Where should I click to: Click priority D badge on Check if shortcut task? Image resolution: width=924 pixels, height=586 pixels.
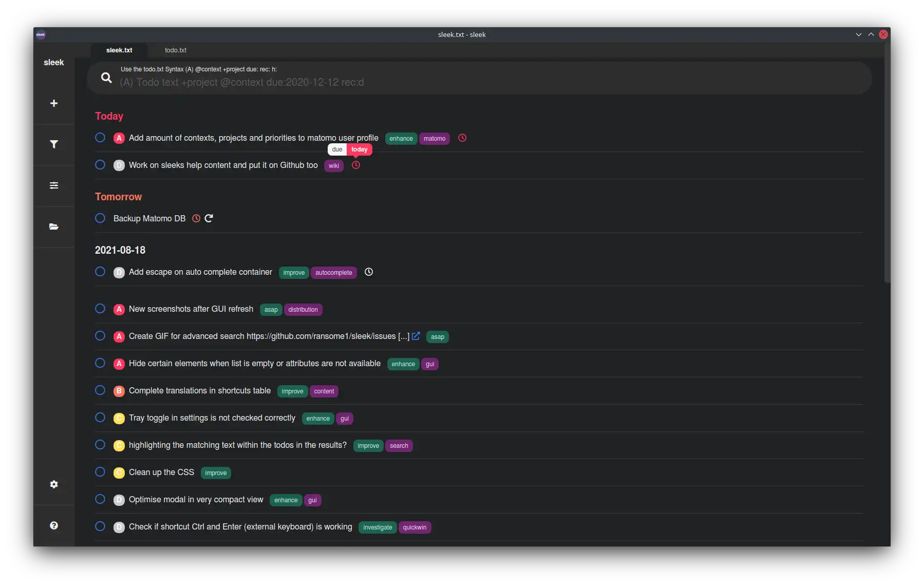tap(119, 527)
